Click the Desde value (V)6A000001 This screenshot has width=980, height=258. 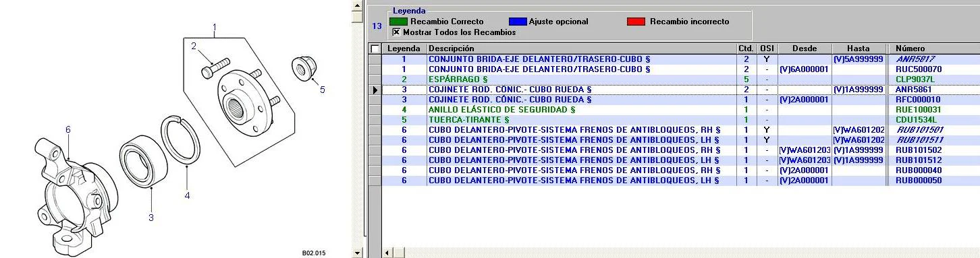[x=803, y=69]
